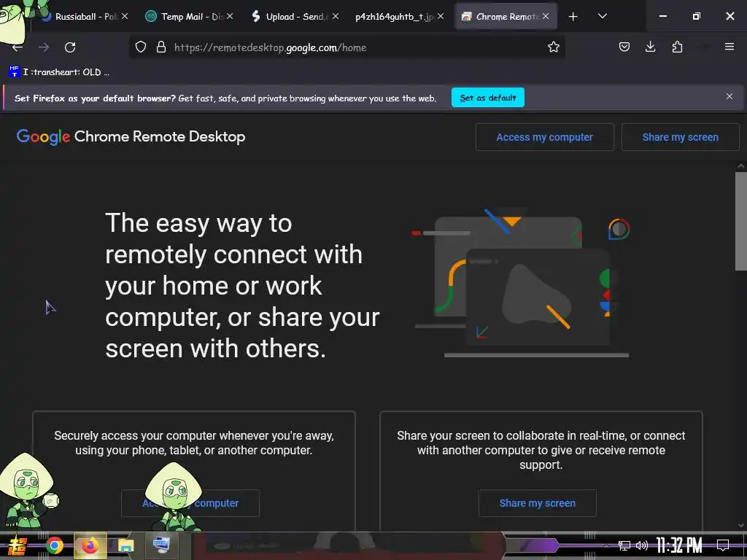Open the notification center icon

(x=723, y=545)
